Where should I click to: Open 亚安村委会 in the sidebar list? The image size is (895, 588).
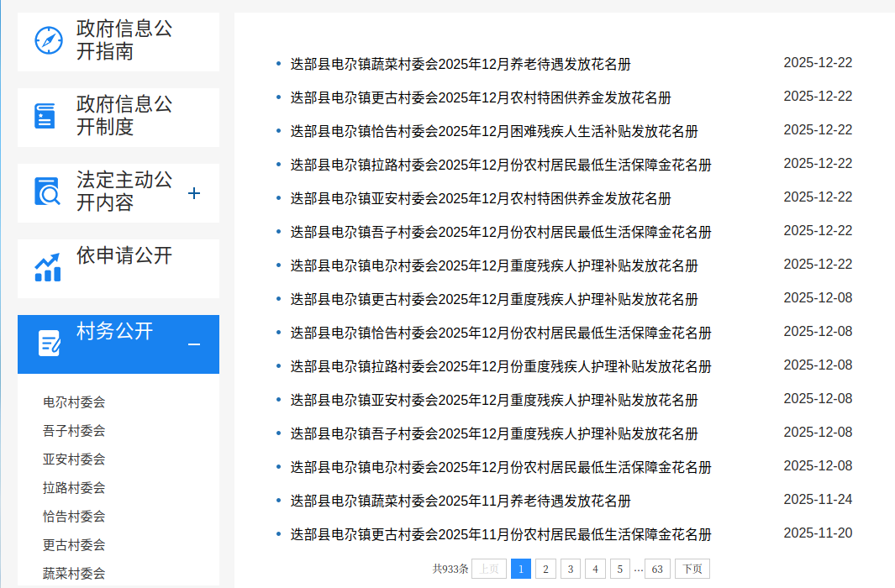(x=74, y=459)
